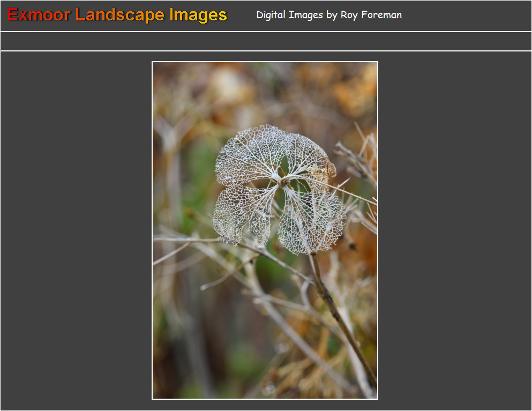The height and width of the screenshot is (411, 532).
Task: Click the dark gray area right of photo
Action: pyautogui.click(x=455, y=230)
